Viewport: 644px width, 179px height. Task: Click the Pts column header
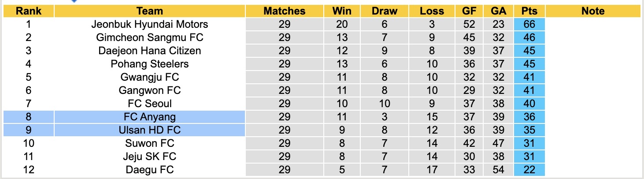coord(529,11)
